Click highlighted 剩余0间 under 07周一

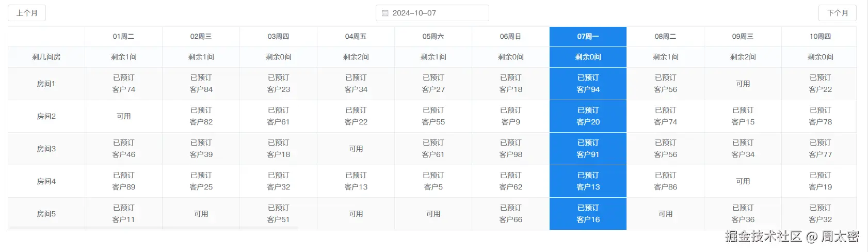pyautogui.click(x=588, y=57)
